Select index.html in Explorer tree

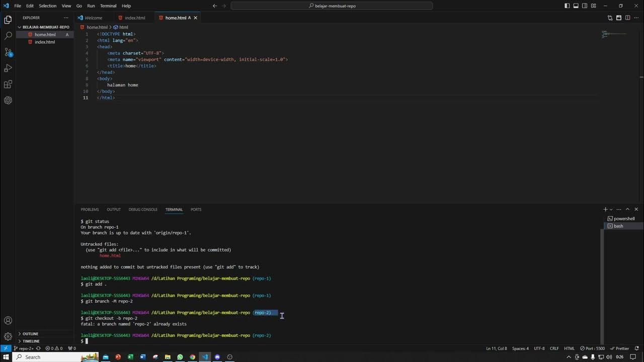(45, 42)
